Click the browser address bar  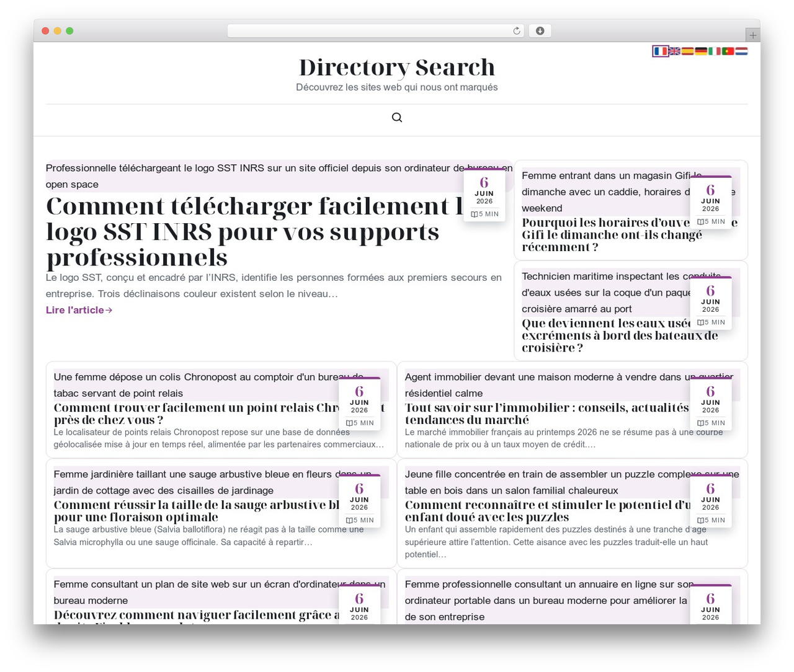[x=376, y=31]
